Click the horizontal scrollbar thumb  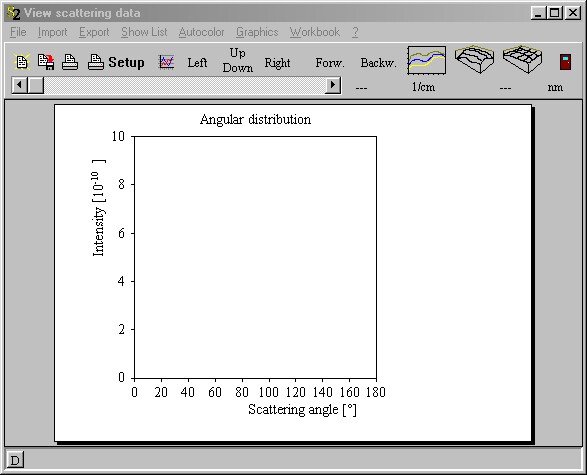tap(36, 85)
